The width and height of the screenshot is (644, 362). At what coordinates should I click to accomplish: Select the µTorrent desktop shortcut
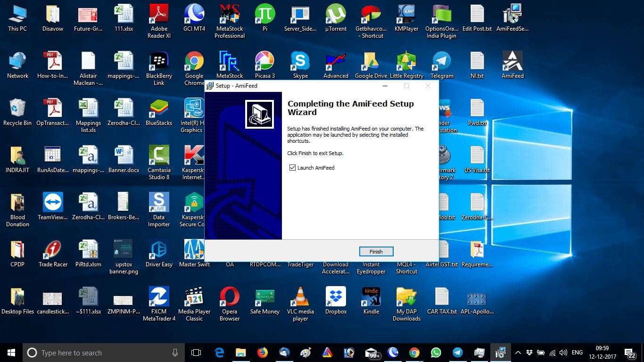[336, 18]
